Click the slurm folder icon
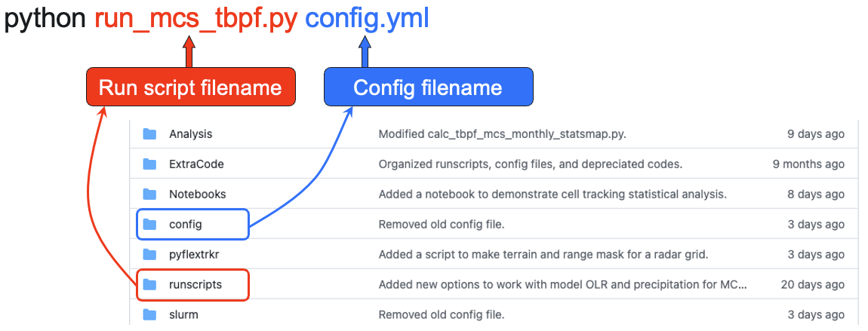Viewport: 868px width, 331px height. (149, 314)
